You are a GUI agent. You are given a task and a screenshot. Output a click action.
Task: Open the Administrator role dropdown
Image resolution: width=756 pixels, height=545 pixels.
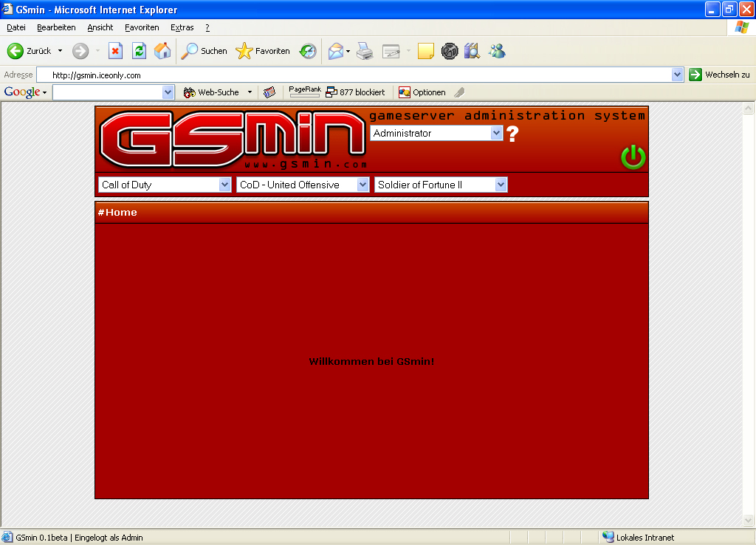[x=436, y=133]
